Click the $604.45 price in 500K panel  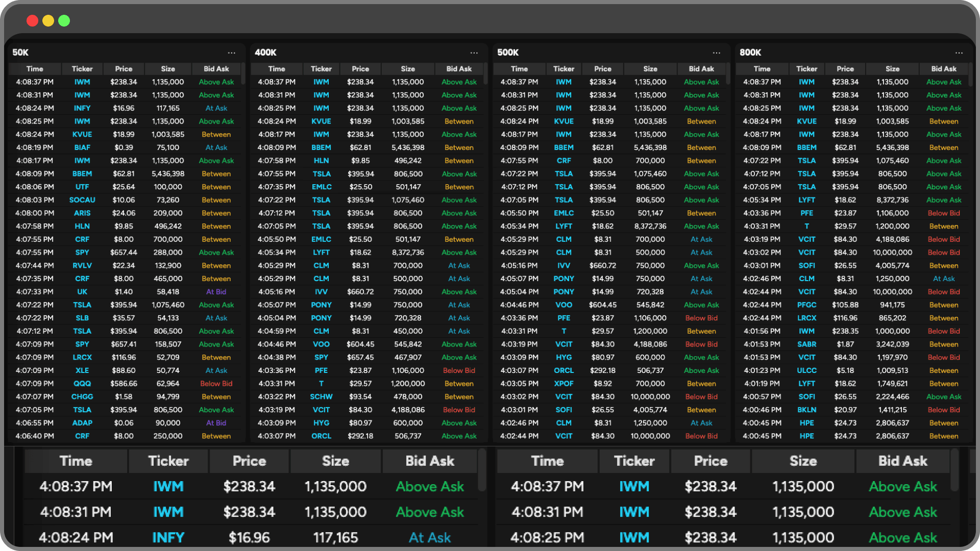603,305
